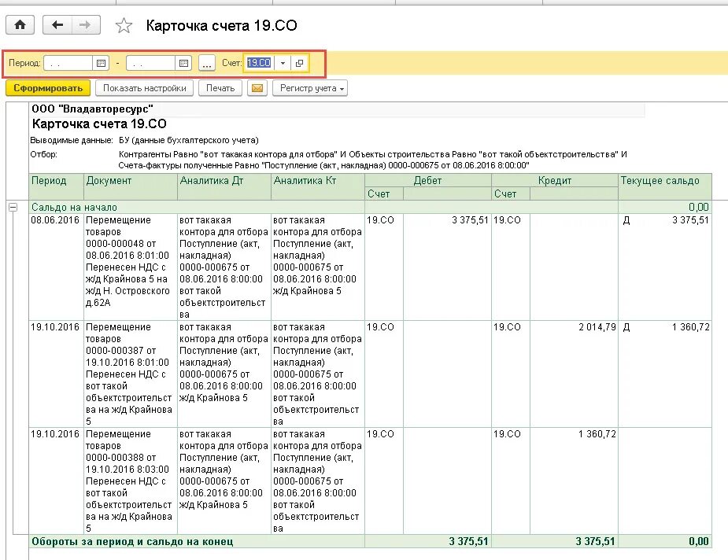728x560 pixels.
Task: Click the period start date field
Action: tap(68, 63)
